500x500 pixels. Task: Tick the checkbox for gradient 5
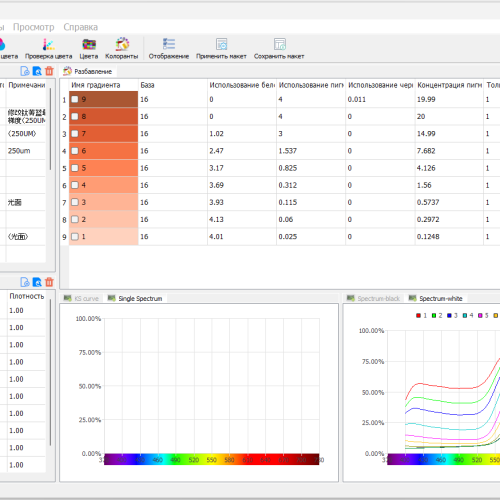[x=75, y=168]
